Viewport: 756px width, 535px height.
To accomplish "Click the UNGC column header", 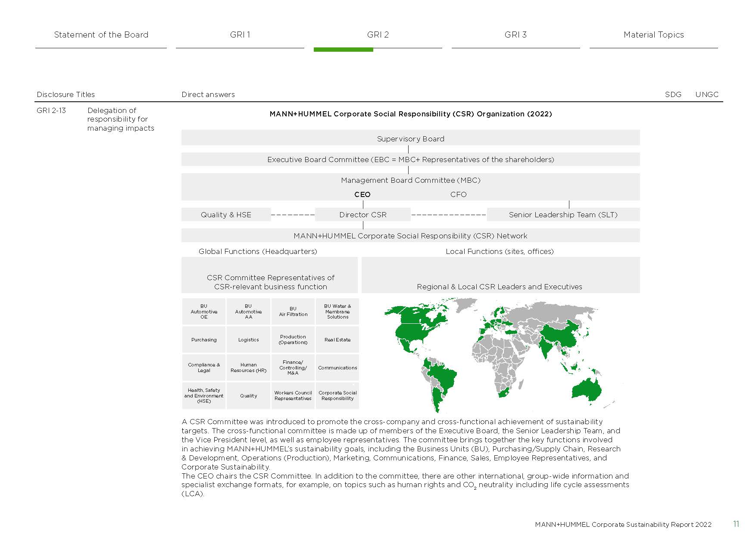I will coord(707,94).
